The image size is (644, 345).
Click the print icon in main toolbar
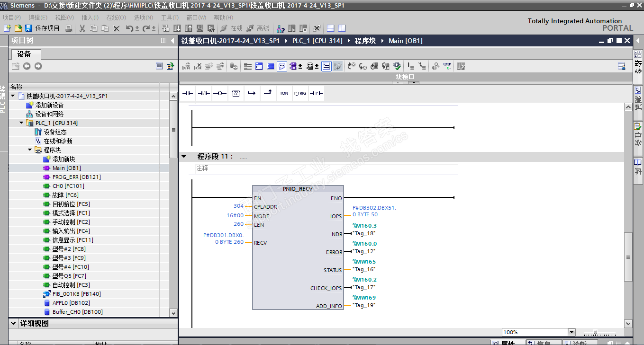pos(69,28)
